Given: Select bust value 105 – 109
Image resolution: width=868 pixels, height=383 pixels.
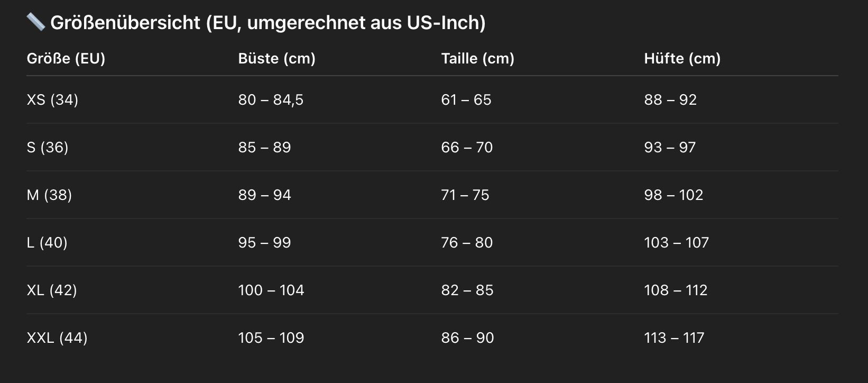Looking at the screenshot, I should coord(271,338).
